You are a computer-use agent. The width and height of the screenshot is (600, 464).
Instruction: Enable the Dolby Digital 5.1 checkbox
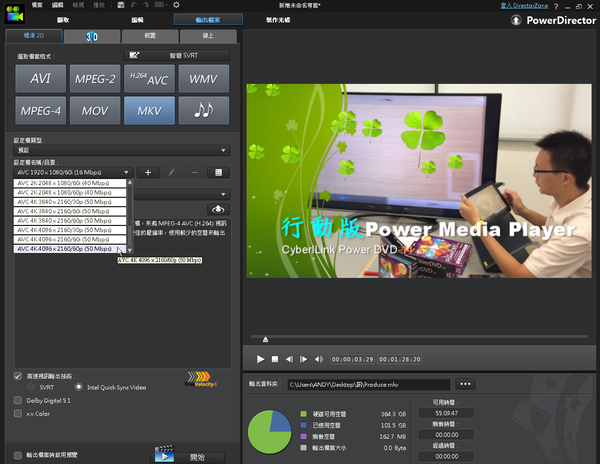pyautogui.click(x=18, y=400)
